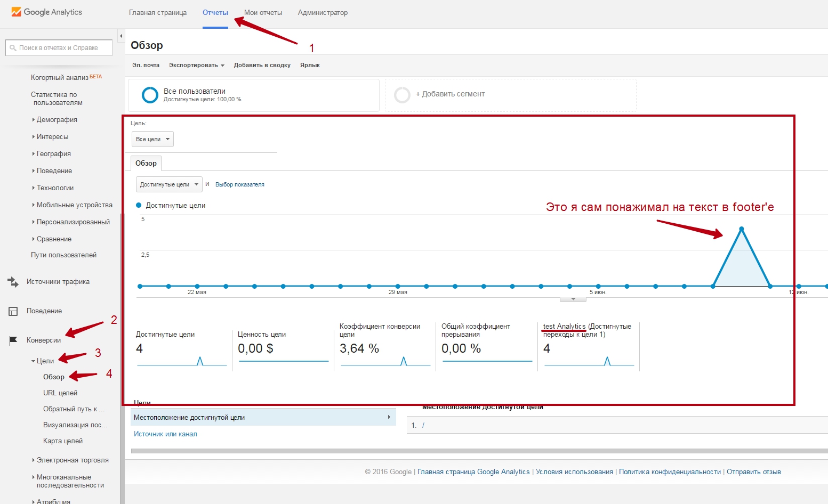Click the "/" goal location link
The image size is (828, 504).
pyautogui.click(x=423, y=425)
